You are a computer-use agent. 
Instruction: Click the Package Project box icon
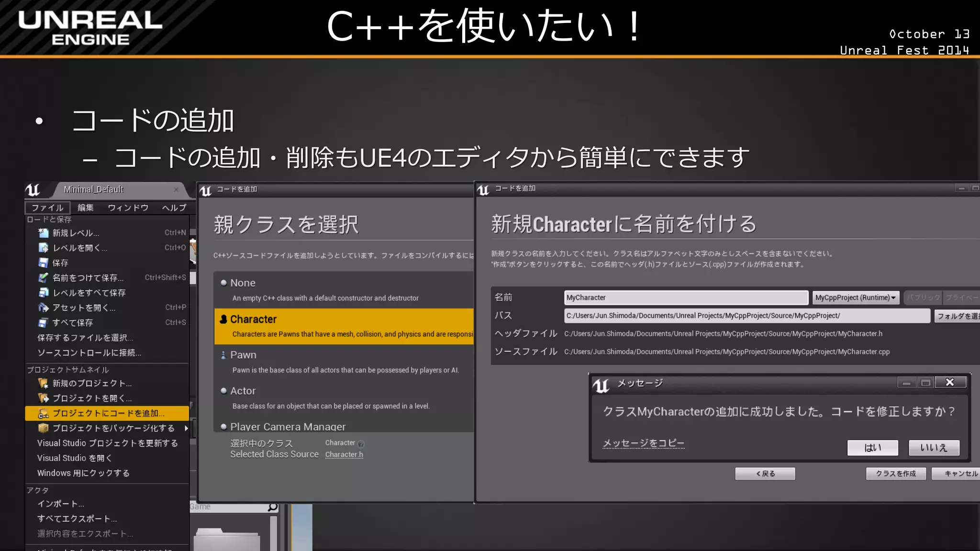(44, 428)
